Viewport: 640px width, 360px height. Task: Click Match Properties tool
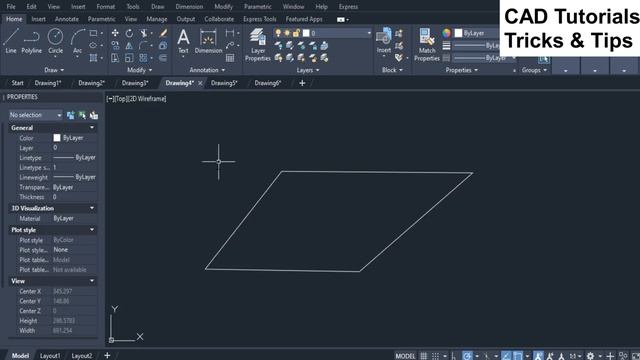[427, 44]
